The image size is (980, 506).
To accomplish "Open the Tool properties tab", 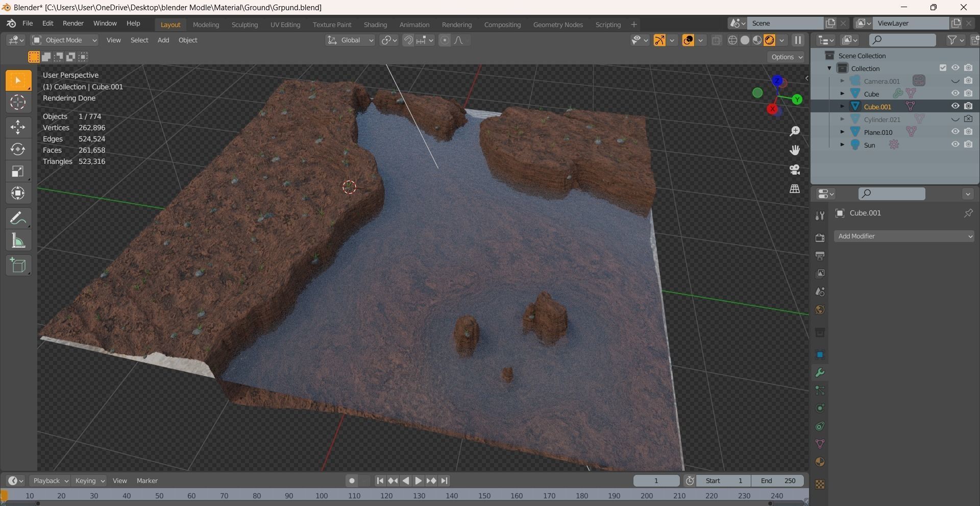I will point(820,216).
